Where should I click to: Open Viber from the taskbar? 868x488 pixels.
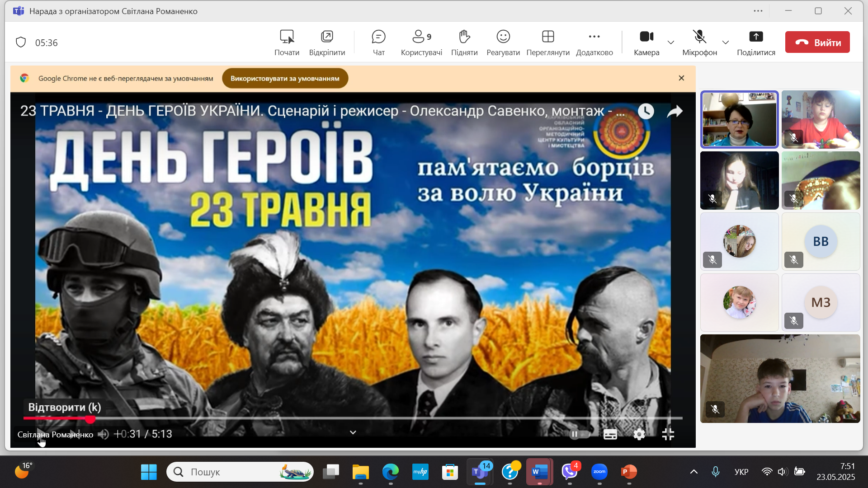(570, 472)
